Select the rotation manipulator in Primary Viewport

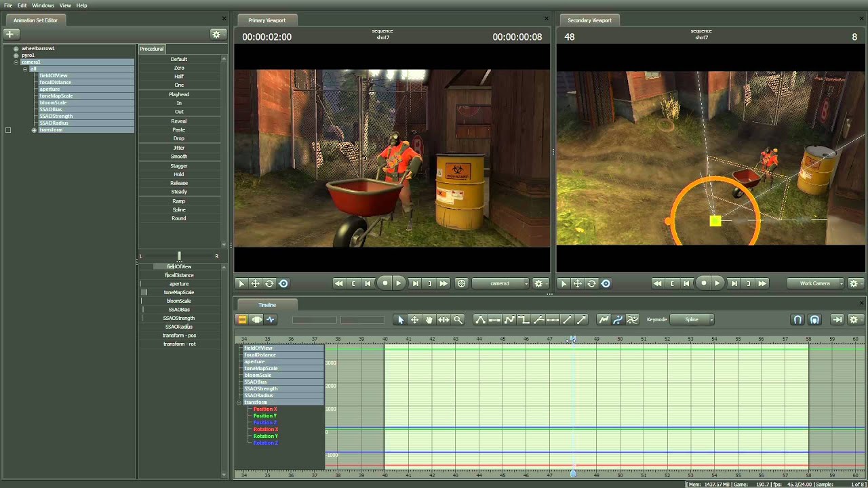[269, 283]
